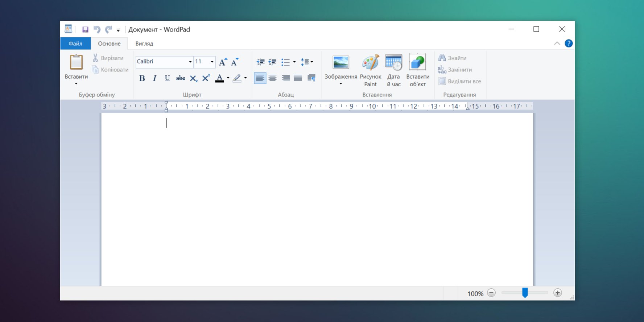Toggle strikethrough formatting
Viewport: 644px width, 322px height.
[x=181, y=78]
